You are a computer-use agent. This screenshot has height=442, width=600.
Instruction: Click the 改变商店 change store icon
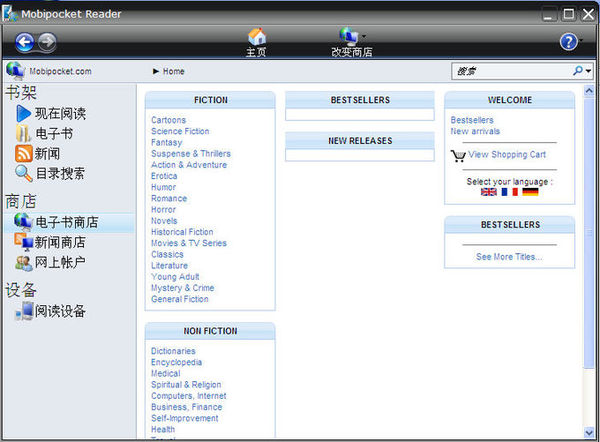pos(348,36)
